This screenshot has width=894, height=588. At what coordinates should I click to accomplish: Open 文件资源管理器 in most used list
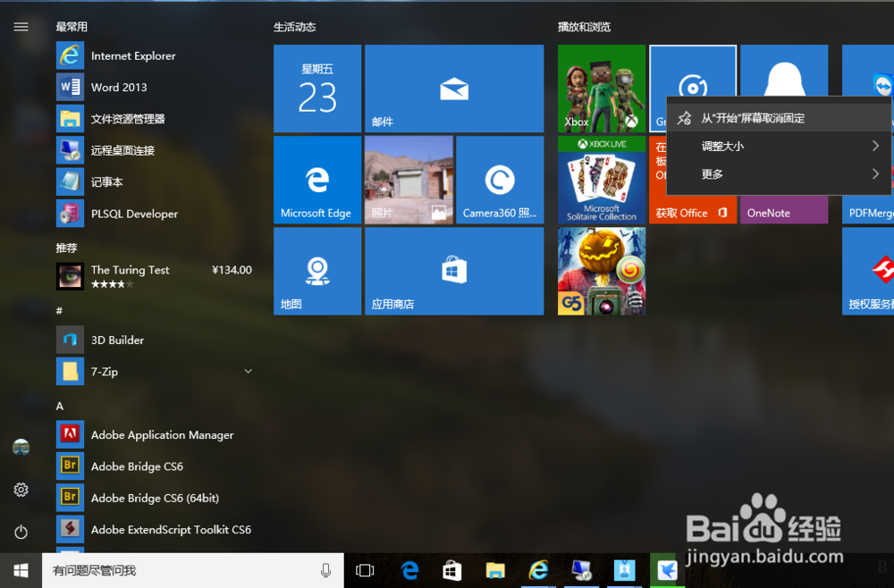(154, 119)
